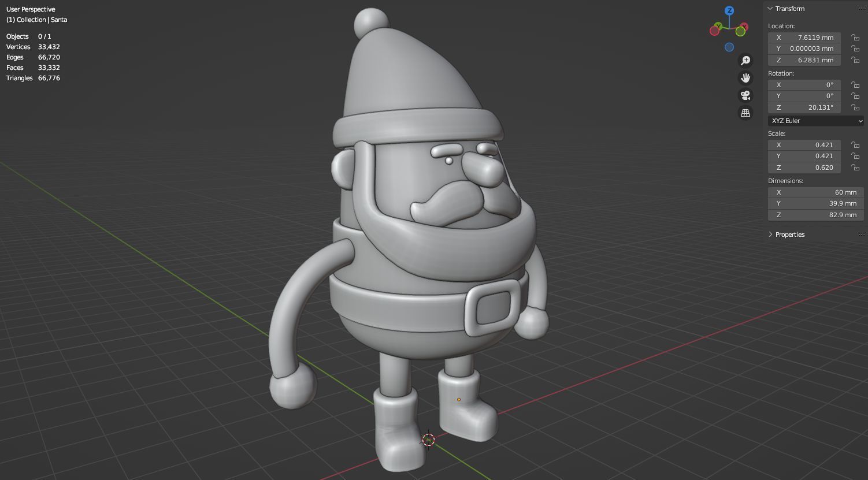
Task: Click the '(1) Collection | Santa' text
Action: [x=37, y=20]
